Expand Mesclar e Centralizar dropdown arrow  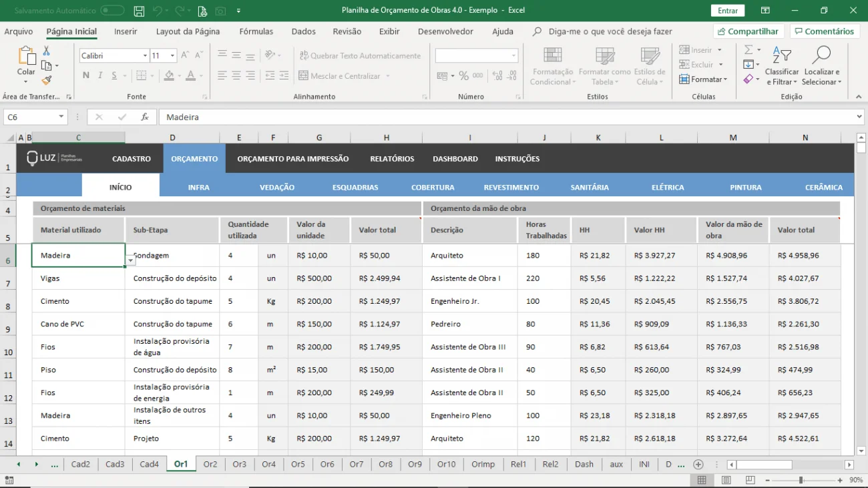pyautogui.click(x=388, y=76)
